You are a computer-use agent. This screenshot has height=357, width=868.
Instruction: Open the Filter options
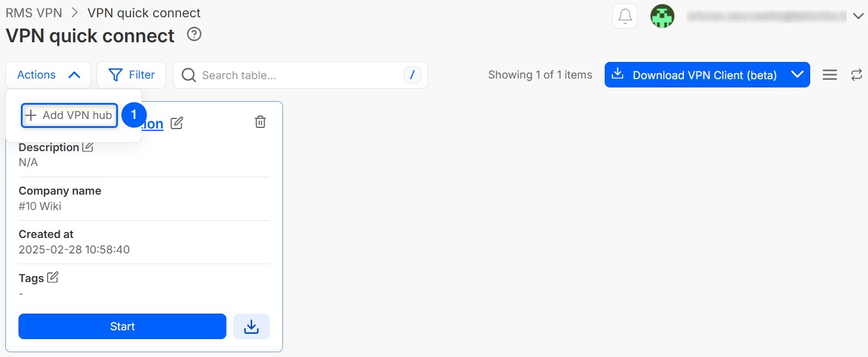coord(132,75)
